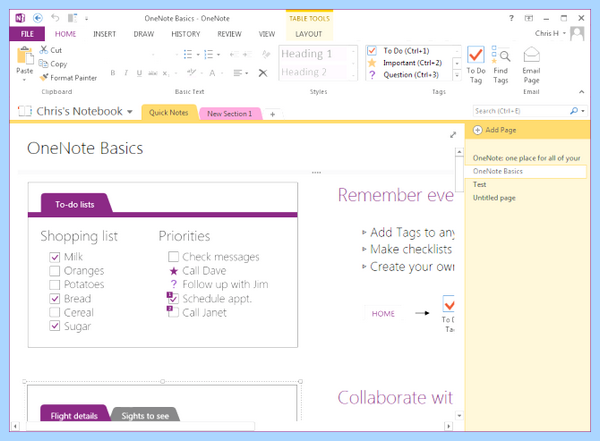The image size is (600, 441).
Task: Insert a numbered list
Action: (x=209, y=54)
